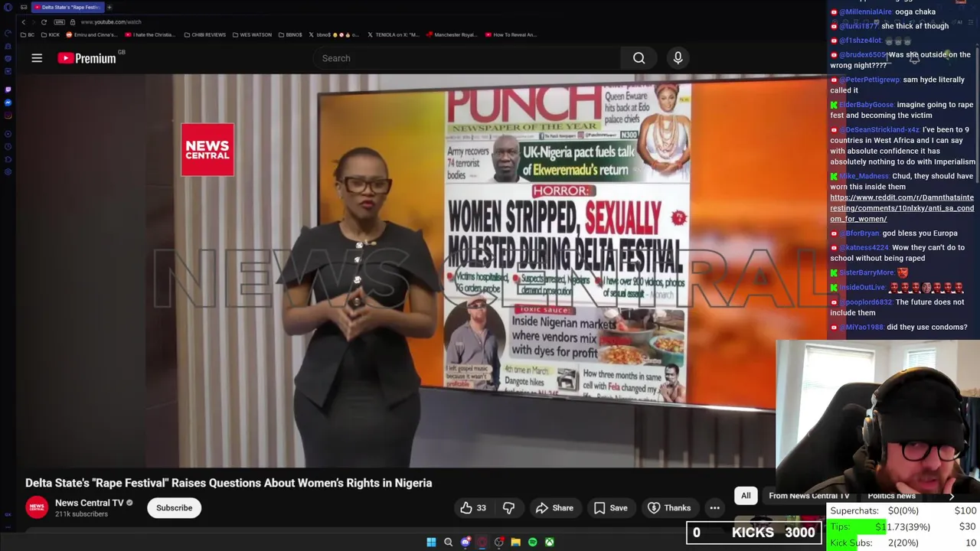Viewport: 980px width, 551px height.
Task: Open the Windows Start menu
Action: click(x=431, y=543)
